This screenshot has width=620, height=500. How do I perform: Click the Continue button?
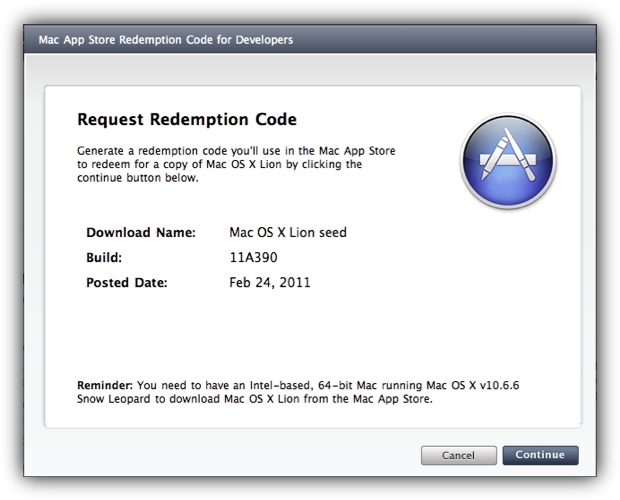click(540, 455)
